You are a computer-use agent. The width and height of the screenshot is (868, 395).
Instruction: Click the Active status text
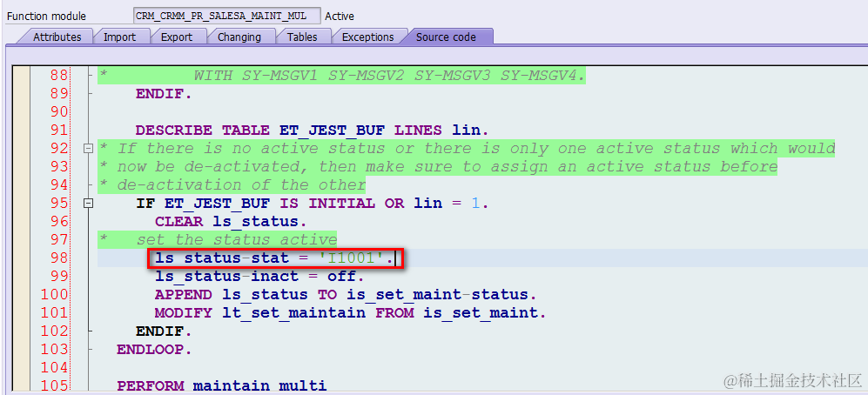340,16
